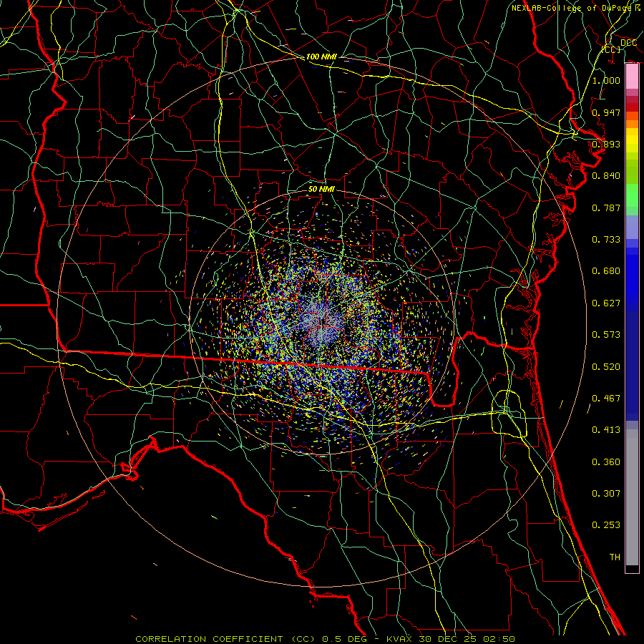Click the TH threshold legend label
The height and width of the screenshot is (644, 644).
pos(615,557)
